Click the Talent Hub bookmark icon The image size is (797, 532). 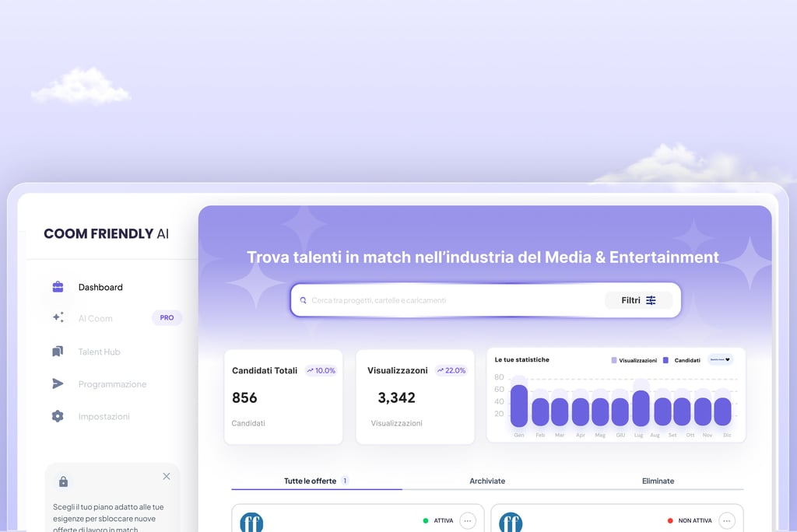(x=58, y=352)
